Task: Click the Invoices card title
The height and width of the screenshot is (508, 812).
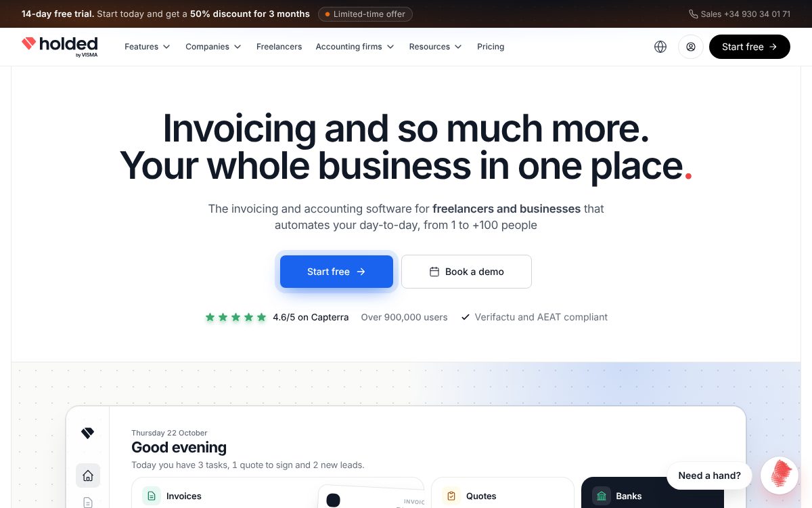Action: point(184,496)
